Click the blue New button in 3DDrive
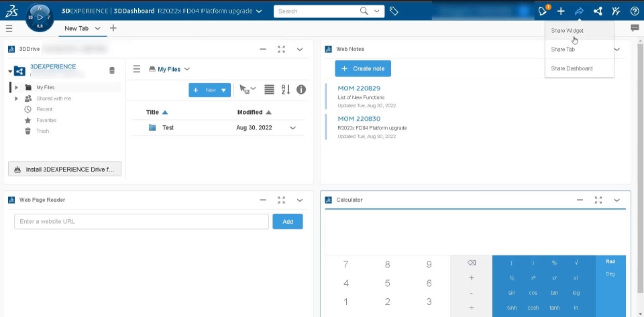Image resolution: width=644 pixels, height=317 pixels. coord(209,90)
